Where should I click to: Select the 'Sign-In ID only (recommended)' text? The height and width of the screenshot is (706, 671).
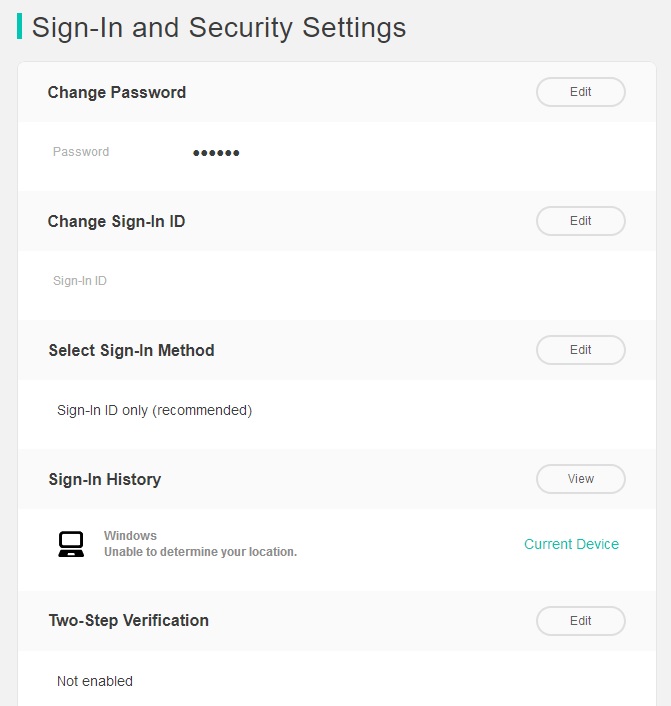[x=154, y=410]
